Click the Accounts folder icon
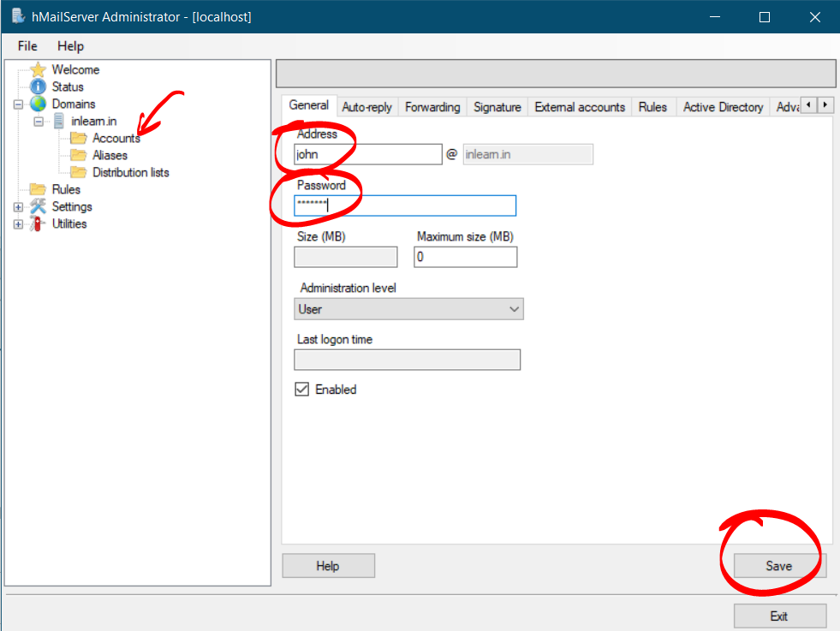This screenshot has width=840, height=631. click(79, 138)
